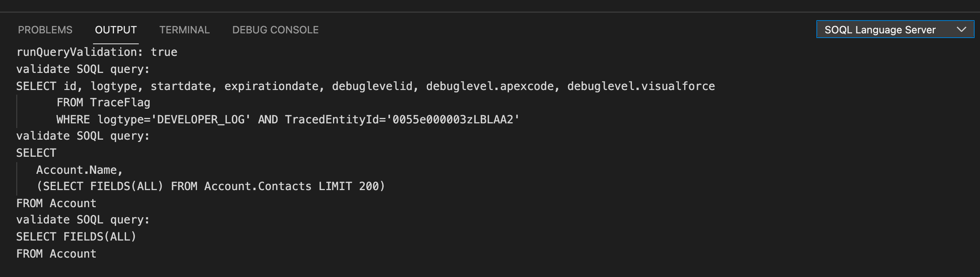Click the FROM Account line at the bottom

click(x=56, y=253)
